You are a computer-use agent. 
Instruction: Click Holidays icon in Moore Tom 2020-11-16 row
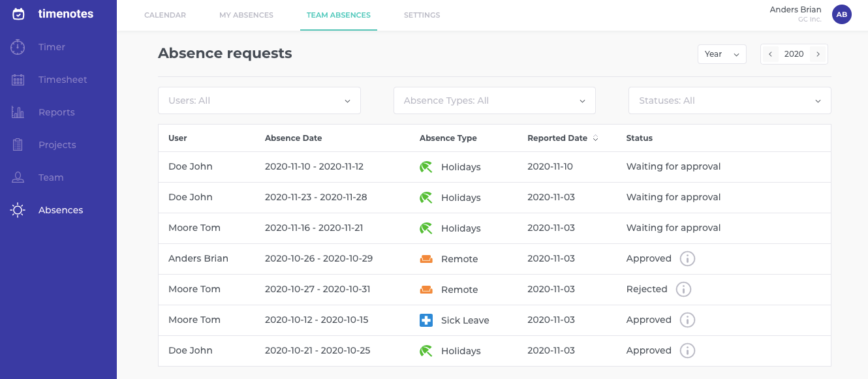(x=426, y=228)
